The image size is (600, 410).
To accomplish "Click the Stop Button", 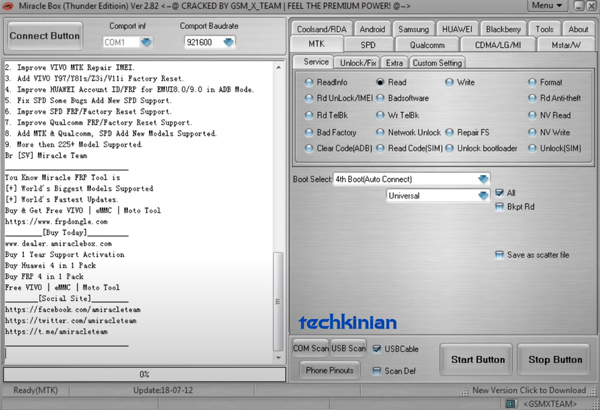I will point(555,359).
